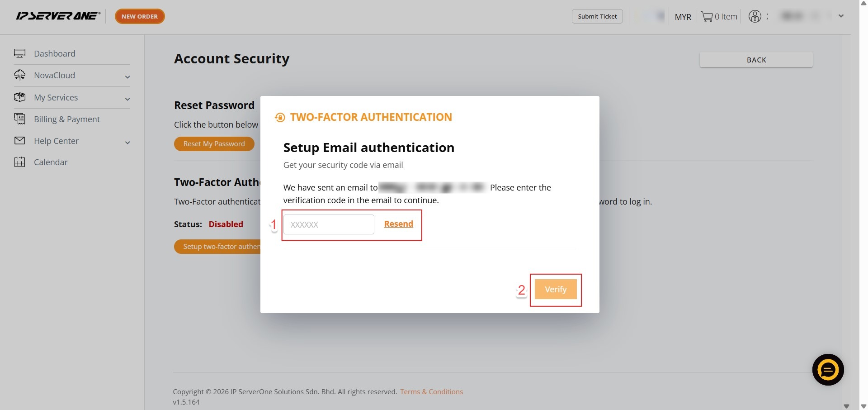Screen dimensions: 868x410
Task: Click the Calendar grid icon
Action: (x=20, y=162)
